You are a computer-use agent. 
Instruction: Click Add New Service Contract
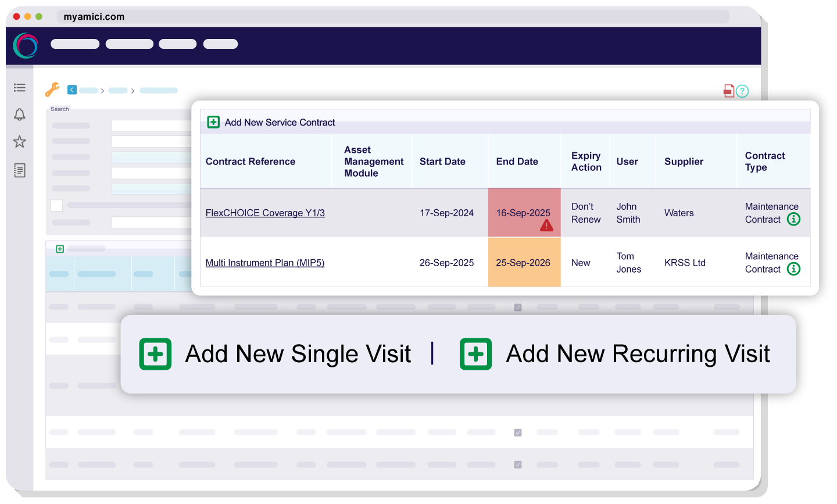tap(271, 122)
